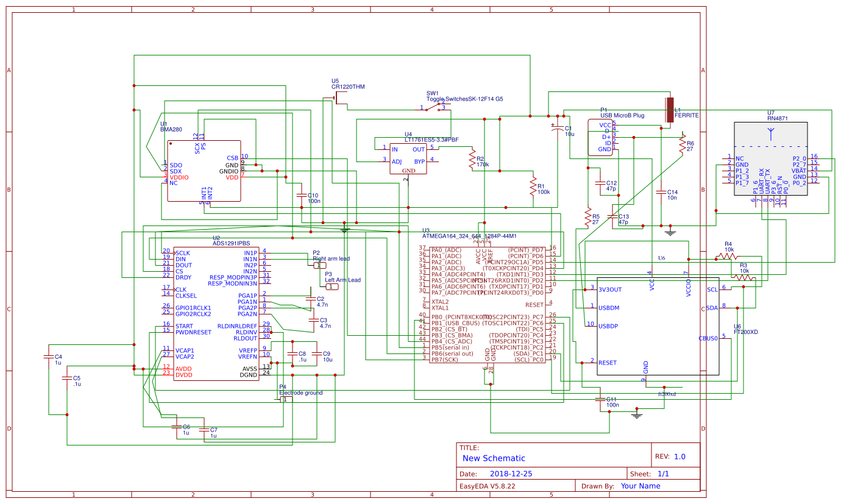Select the LT1761 regulator symbol U4
This screenshot has width=841, height=504.
408,158
